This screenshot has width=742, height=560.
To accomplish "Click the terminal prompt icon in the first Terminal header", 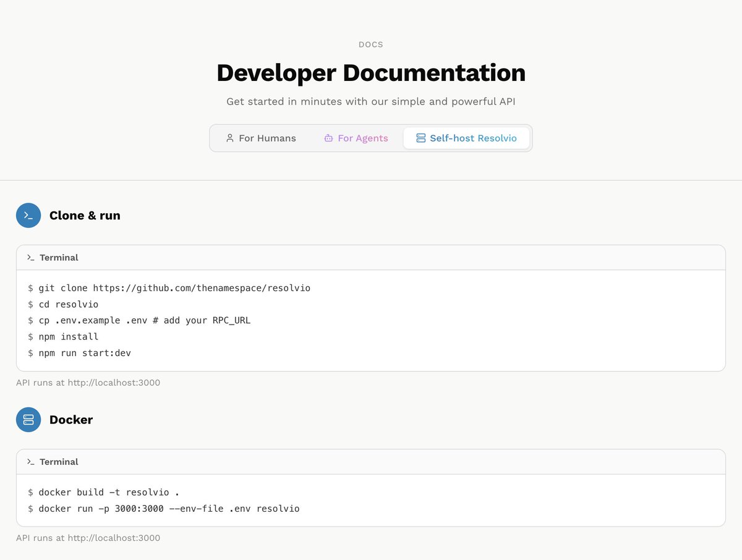I will point(31,257).
